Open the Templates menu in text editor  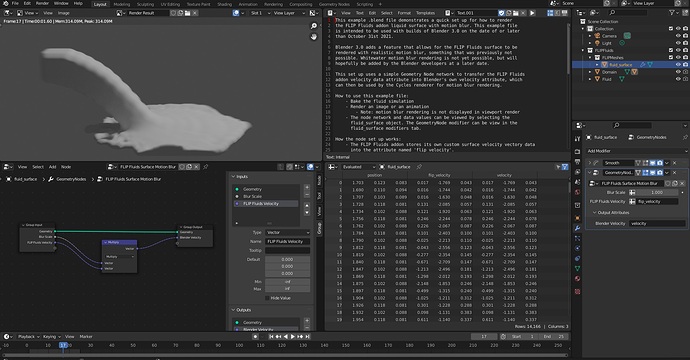[425, 13]
